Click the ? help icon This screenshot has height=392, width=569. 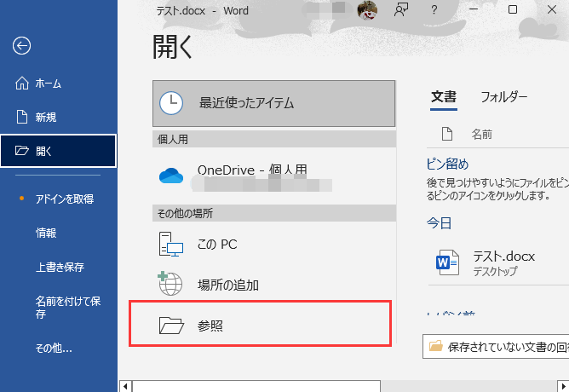coord(434,10)
